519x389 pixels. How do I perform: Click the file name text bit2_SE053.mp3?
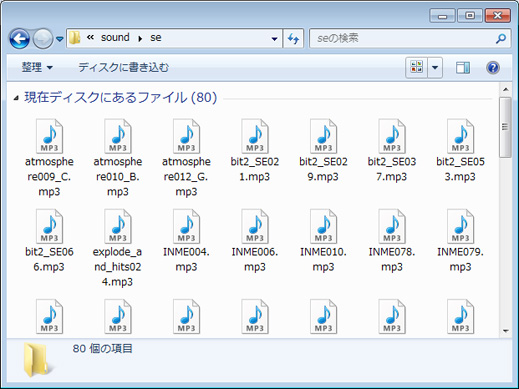tap(460, 169)
